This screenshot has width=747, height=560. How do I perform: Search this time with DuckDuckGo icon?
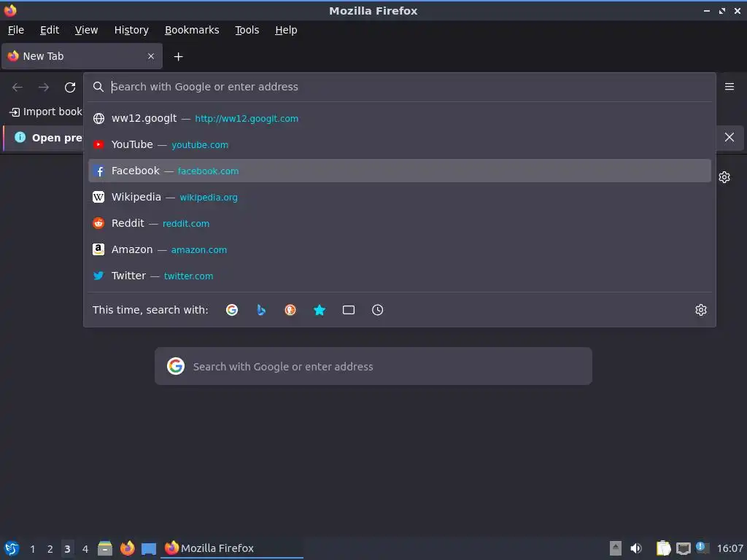(290, 310)
